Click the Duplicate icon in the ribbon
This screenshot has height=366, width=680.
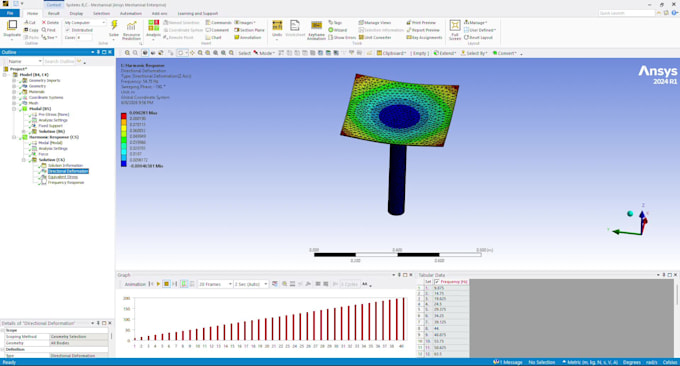click(x=12, y=26)
